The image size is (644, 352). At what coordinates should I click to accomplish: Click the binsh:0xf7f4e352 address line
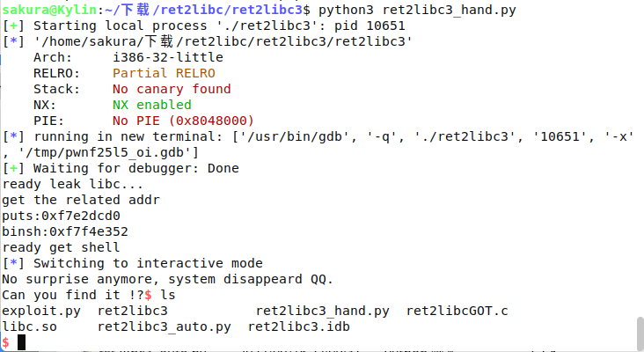coord(65,231)
